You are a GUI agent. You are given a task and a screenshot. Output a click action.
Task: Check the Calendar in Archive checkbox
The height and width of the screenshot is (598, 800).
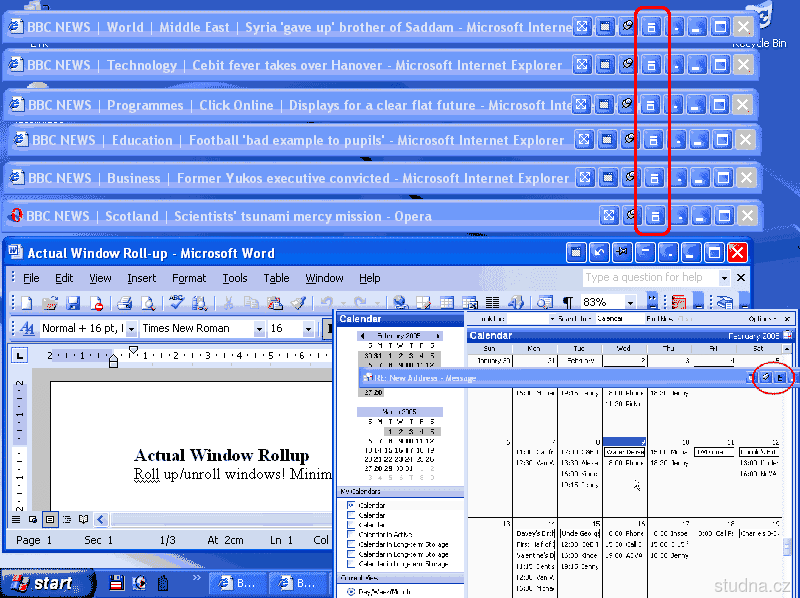(x=351, y=534)
